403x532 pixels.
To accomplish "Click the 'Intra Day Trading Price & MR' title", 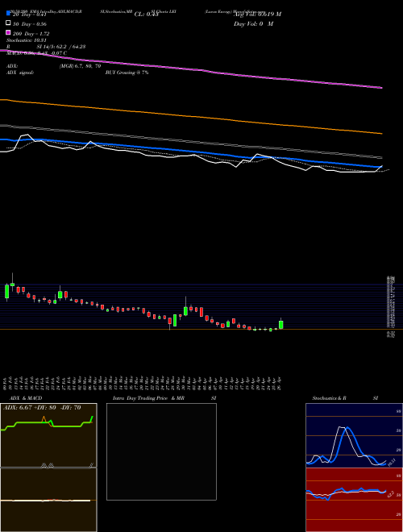I will (x=148, y=398).
